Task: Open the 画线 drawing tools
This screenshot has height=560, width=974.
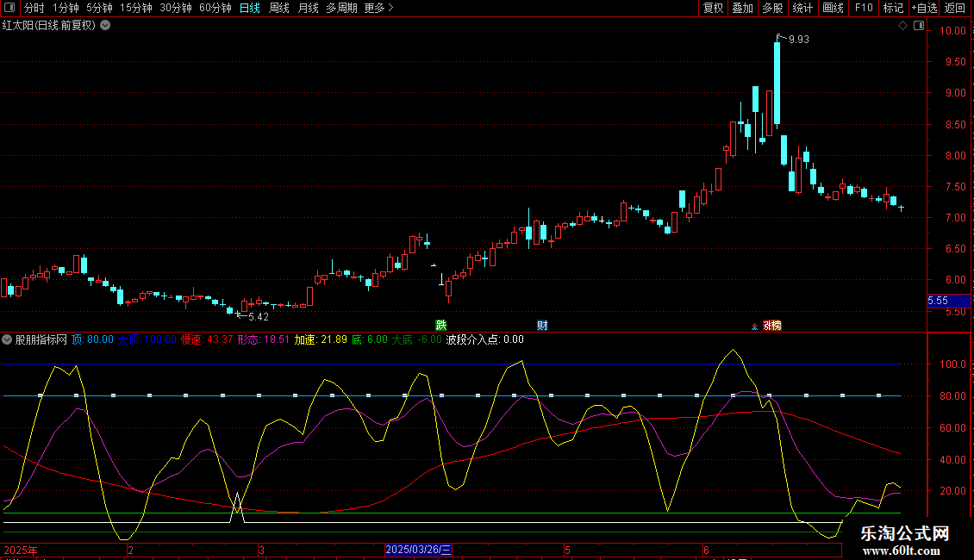Action: pos(833,8)
